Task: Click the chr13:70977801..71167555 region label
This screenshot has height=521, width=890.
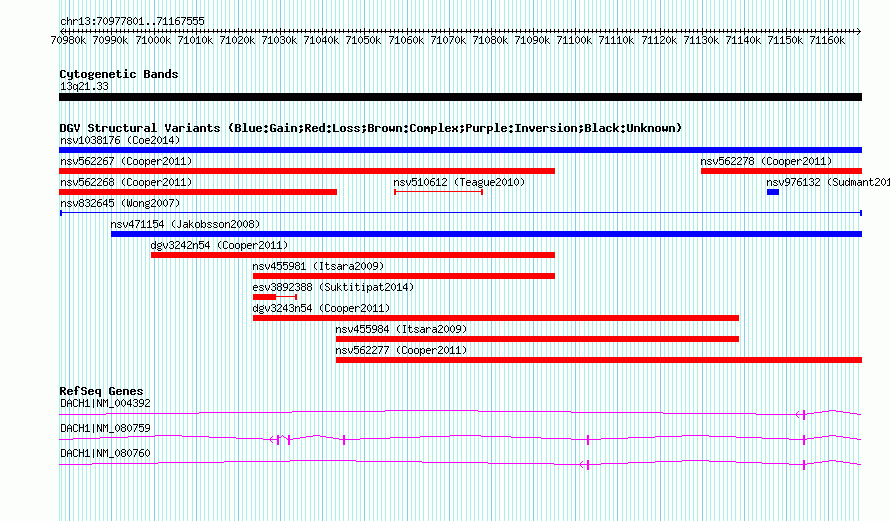Action: (x=132, y=21)
